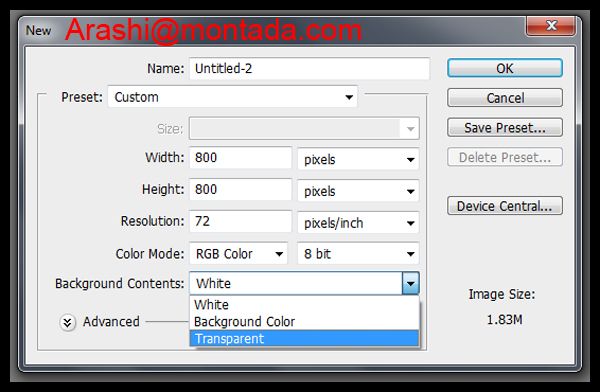Image resolution: width=600 pixels, height=392 pixels.
Task: Open the Height units pixels dropdown
Action: click(358, 191)
